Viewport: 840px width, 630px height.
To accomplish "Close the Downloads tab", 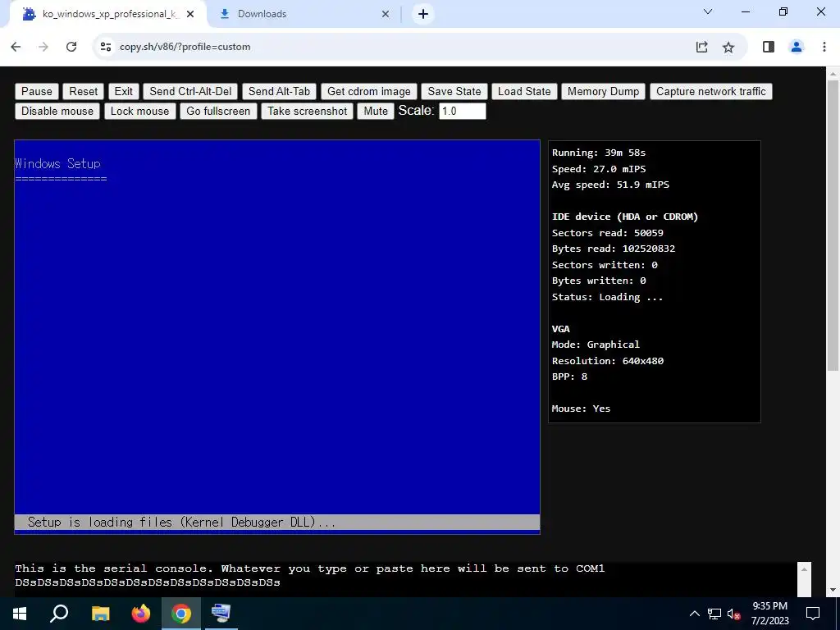I will pyautogui.click(x=386, y=15).
